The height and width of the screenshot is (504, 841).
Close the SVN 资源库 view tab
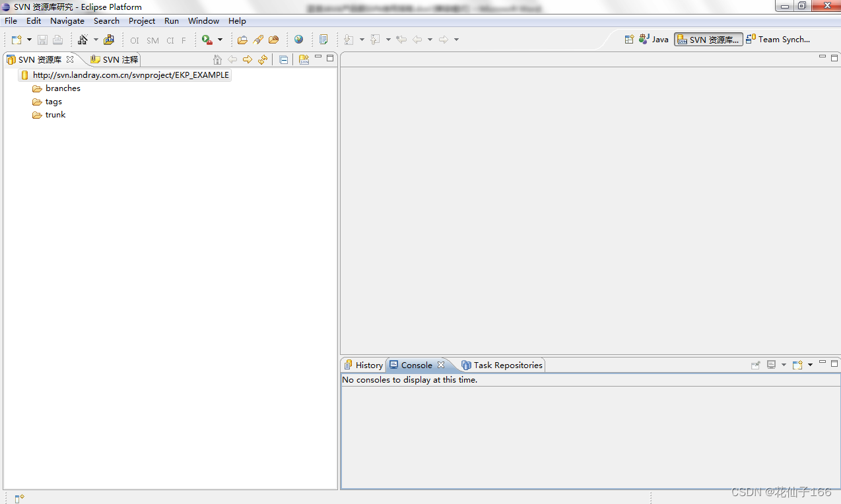pyautogui.click(x=70, y=59)
